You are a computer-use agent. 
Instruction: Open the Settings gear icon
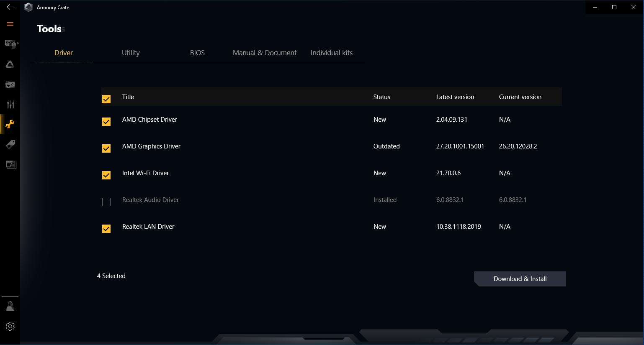click(x=10, y=326)
